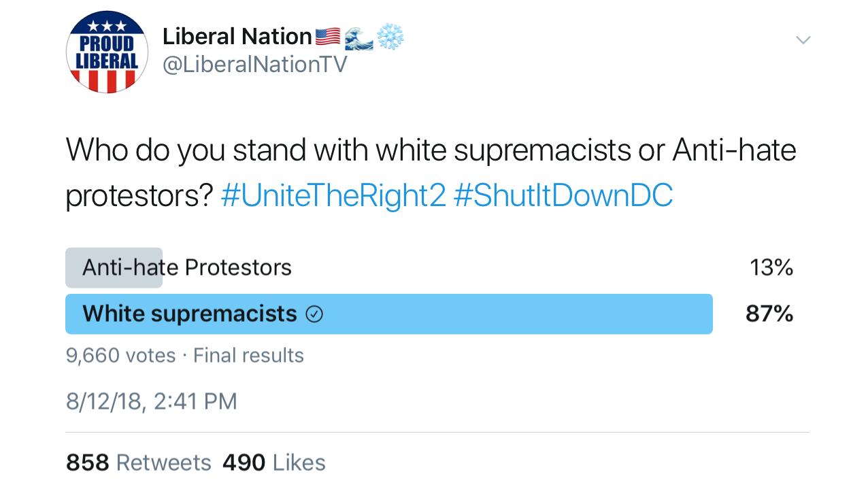Open the @LiberalNationTV handle
The width and height of the screenshot is (868, 487).
tap(254, 65)
